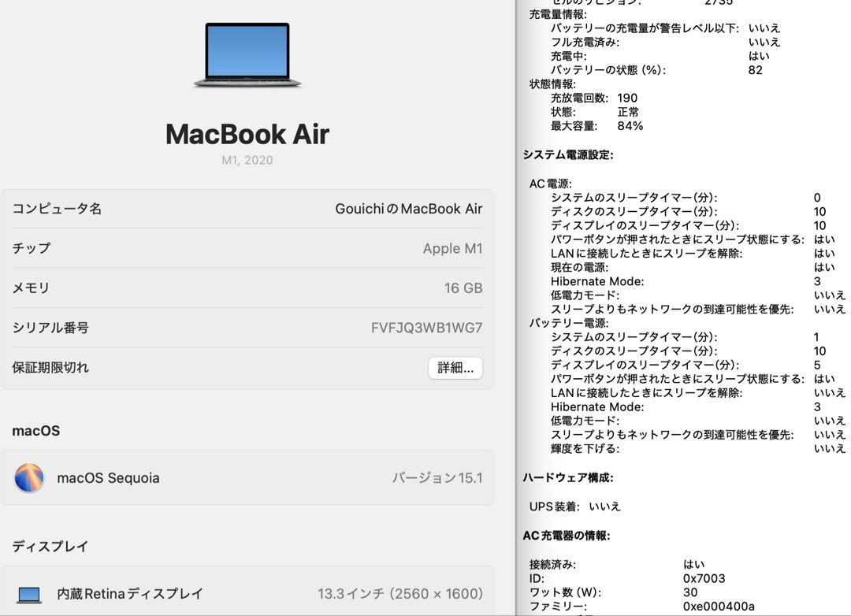851x616 pixels.
Task: Click the ディスプレイ section heading
Action: (x=50, y=547)
